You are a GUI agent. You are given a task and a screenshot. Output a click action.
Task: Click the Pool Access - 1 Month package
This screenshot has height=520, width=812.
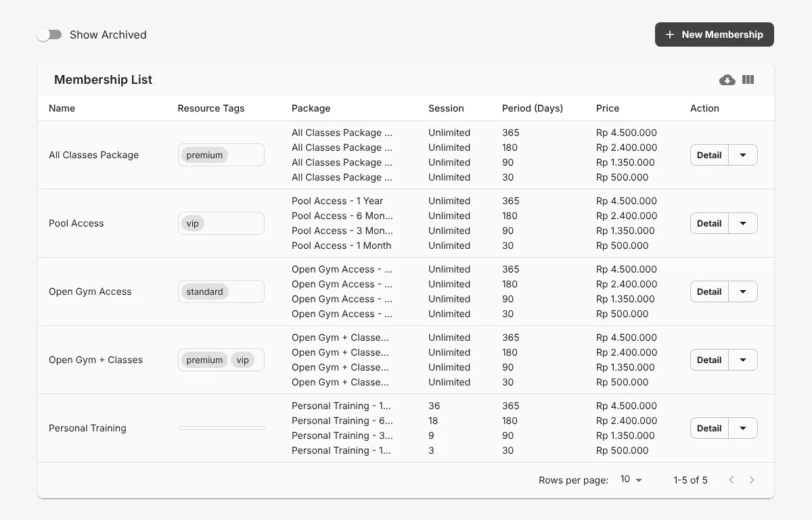[341, 245]
